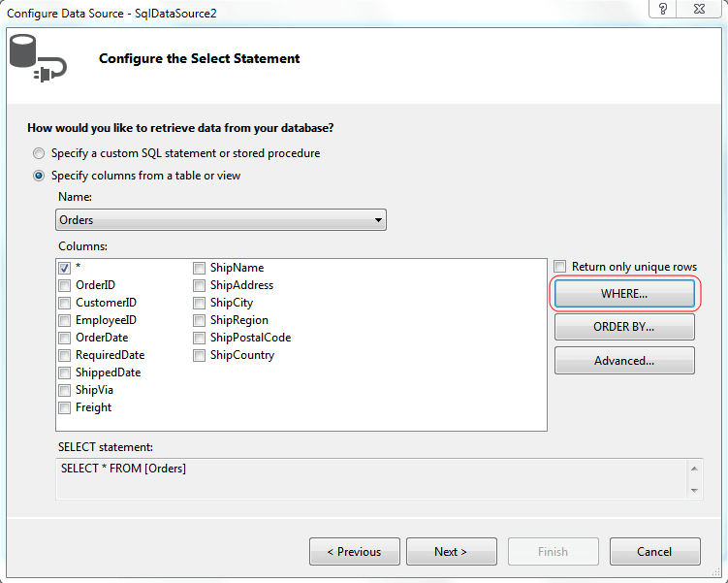Cancel the data source configuration
Image resolution: width=728 pixels, height=583 pixels.
tap(654, 552)
